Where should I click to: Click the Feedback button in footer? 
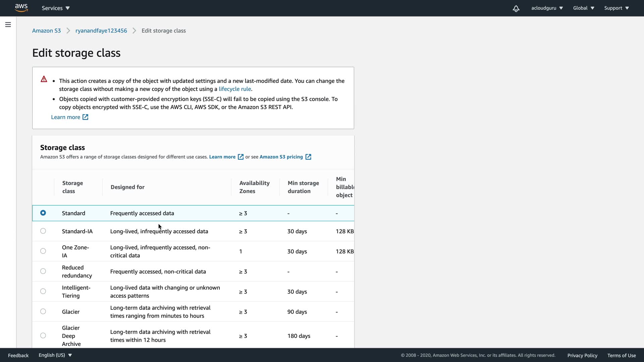(18, 355)
